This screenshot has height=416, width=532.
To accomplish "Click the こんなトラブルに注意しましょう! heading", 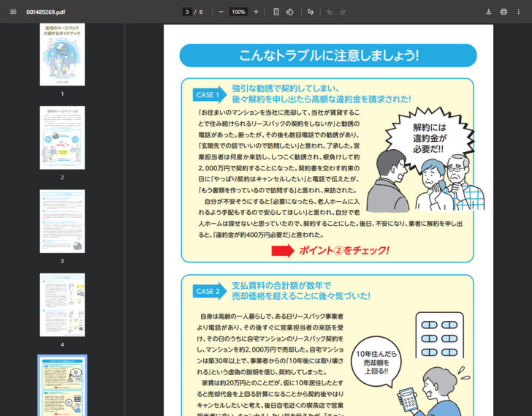I will click(x=328, y=56).
